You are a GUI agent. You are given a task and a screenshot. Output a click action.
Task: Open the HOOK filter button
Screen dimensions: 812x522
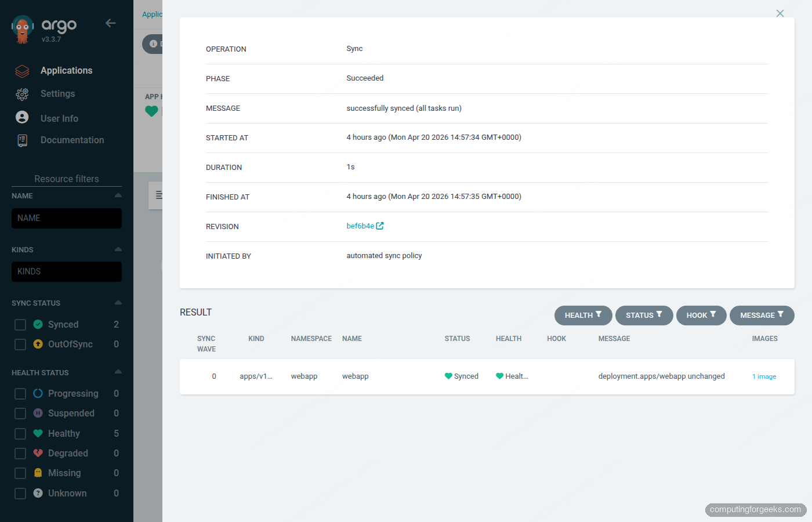click(x=701, y=316)
